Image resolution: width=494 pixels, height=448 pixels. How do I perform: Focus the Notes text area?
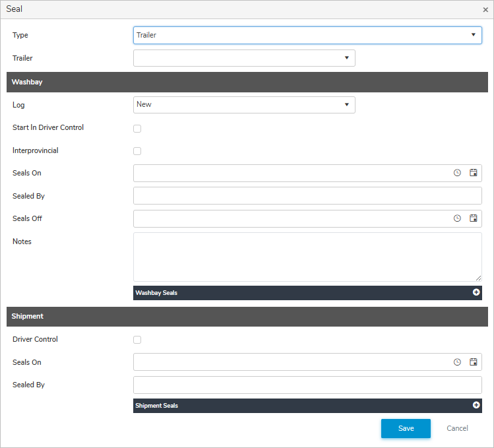(307, 257)
